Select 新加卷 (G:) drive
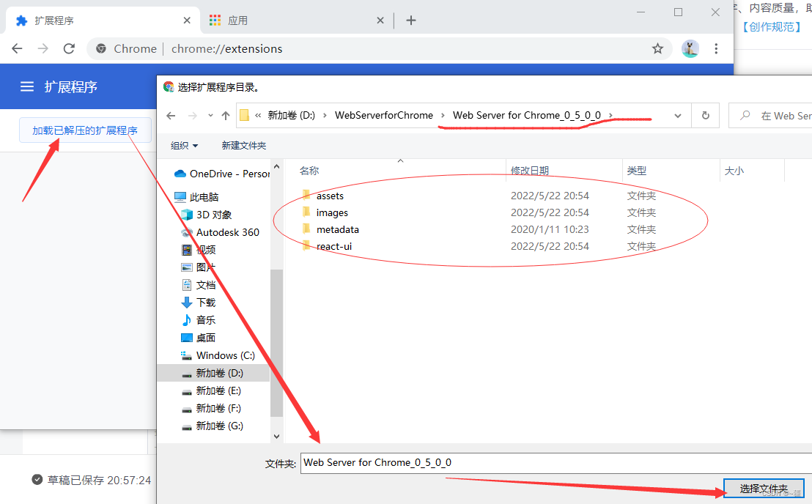The width and height of the screenshot is (812, 504). [x=212, y=426]
